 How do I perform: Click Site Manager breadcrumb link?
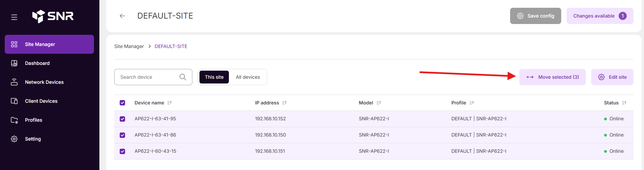pyautogui.click(x=129, y=46)
